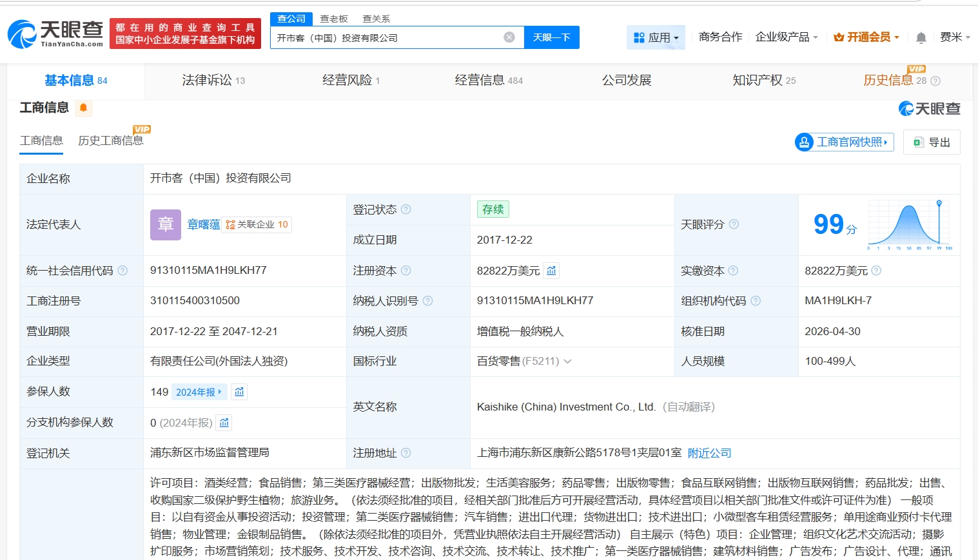Open the 经营信息 tab
This screenshot has width=978, height=560.
[x=489, y=81]
